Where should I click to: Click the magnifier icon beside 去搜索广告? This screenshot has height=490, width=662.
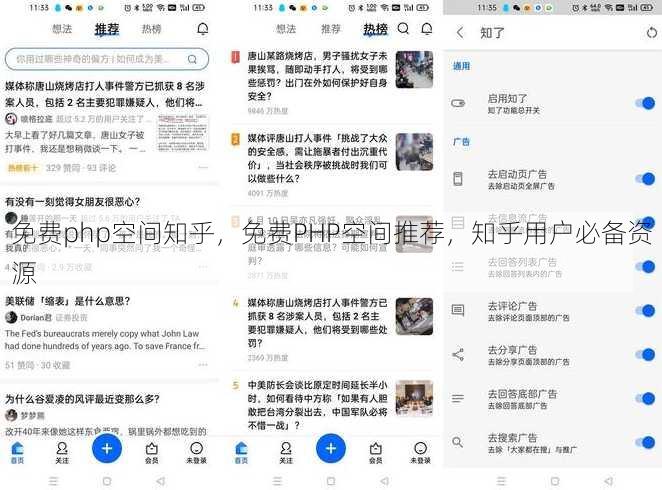[458, 442]
